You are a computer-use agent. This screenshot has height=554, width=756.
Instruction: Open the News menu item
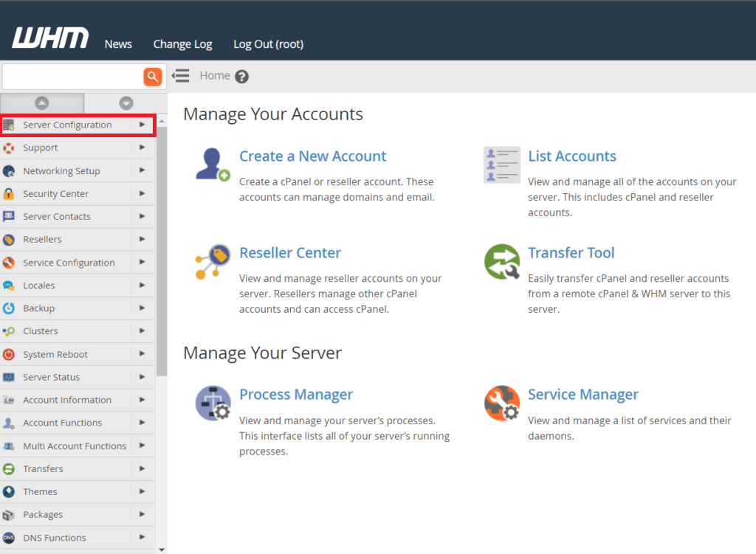118,44
